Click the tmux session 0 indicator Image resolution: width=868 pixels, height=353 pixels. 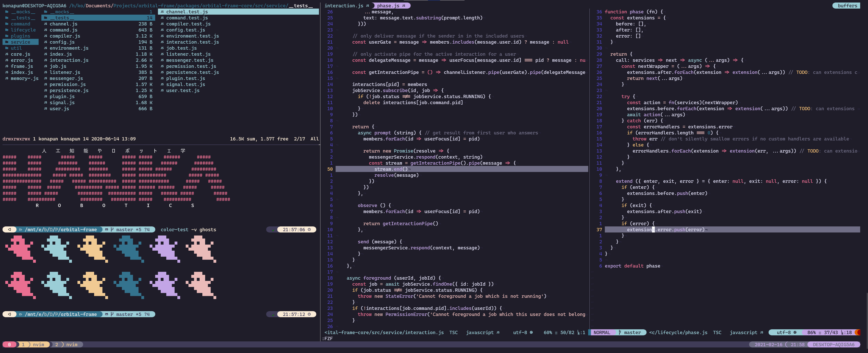[x=9, y=345]
